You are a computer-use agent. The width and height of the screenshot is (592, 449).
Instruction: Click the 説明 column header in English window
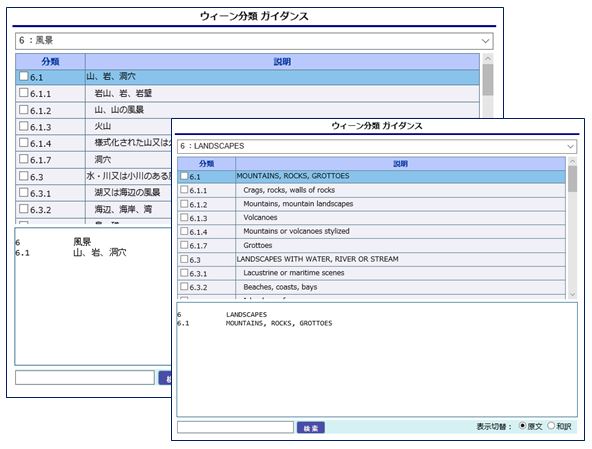(400, 164)
